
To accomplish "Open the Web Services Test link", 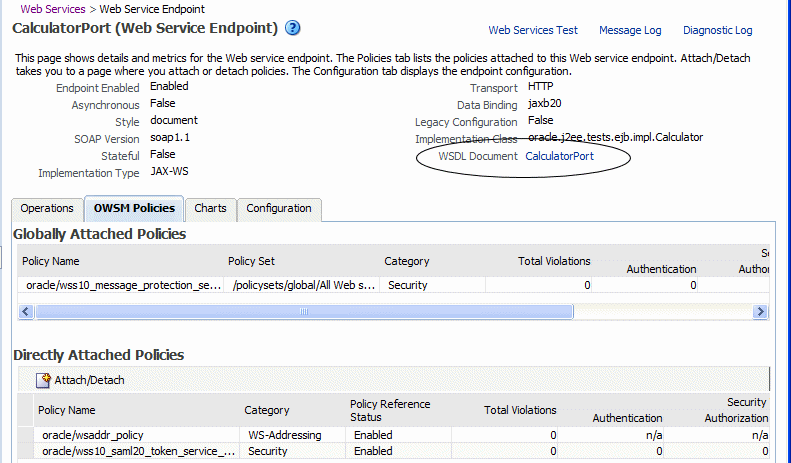I will 533,31.
